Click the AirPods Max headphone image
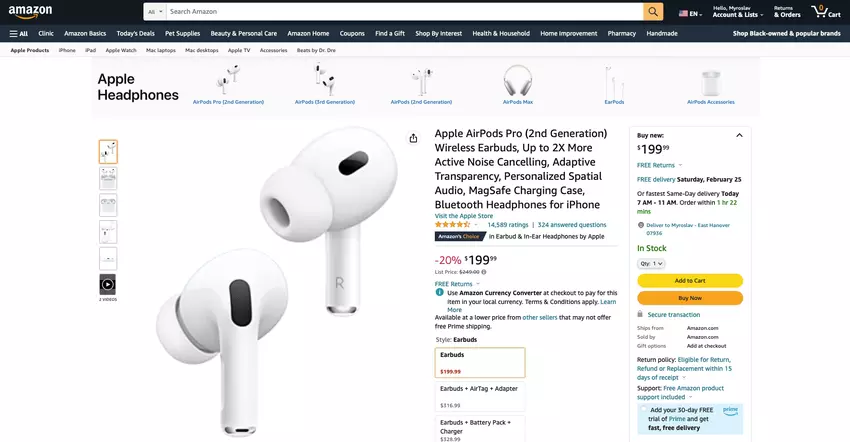 click(x=517, y=81)
